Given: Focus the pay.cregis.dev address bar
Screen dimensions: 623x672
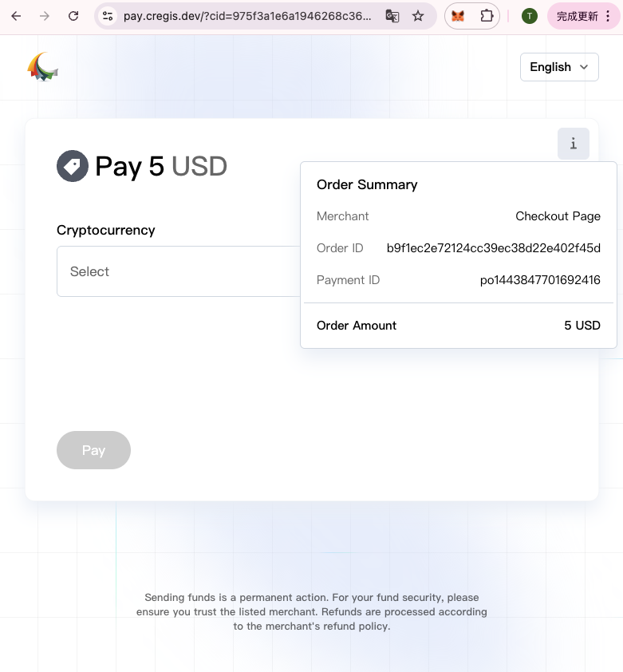Looking at the screenshot, I should 247,16.
